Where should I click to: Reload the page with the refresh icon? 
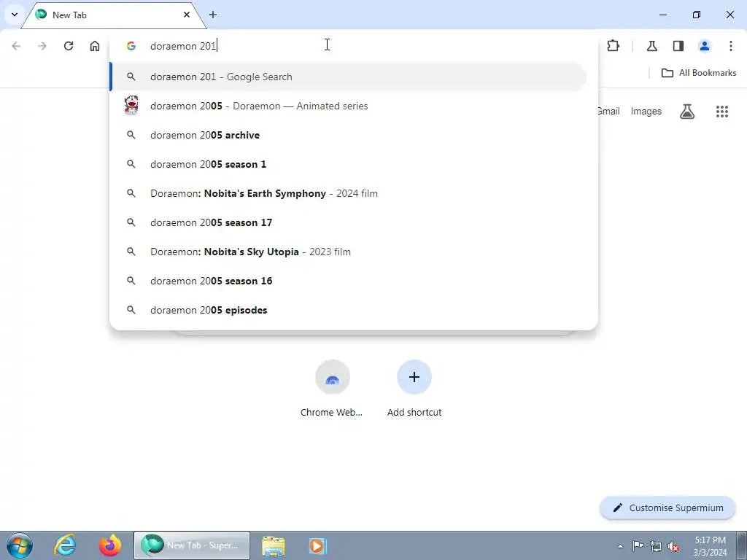[69, 46]
